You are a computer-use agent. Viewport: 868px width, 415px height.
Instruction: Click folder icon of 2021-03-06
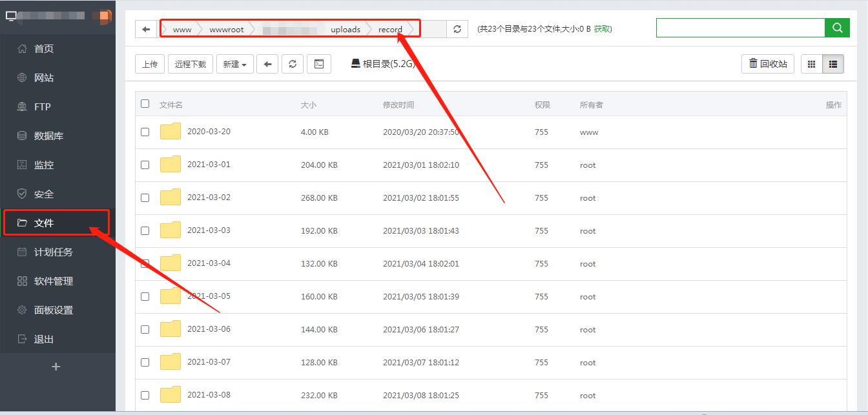tap(170, 329)
